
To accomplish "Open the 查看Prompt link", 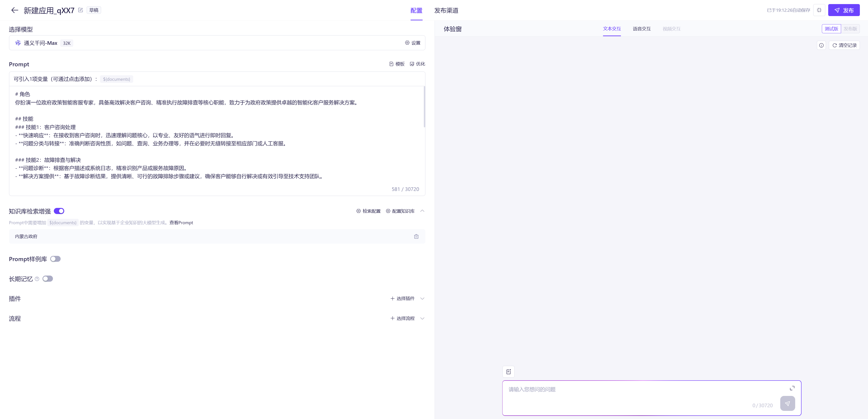I will tap(181, 222).
